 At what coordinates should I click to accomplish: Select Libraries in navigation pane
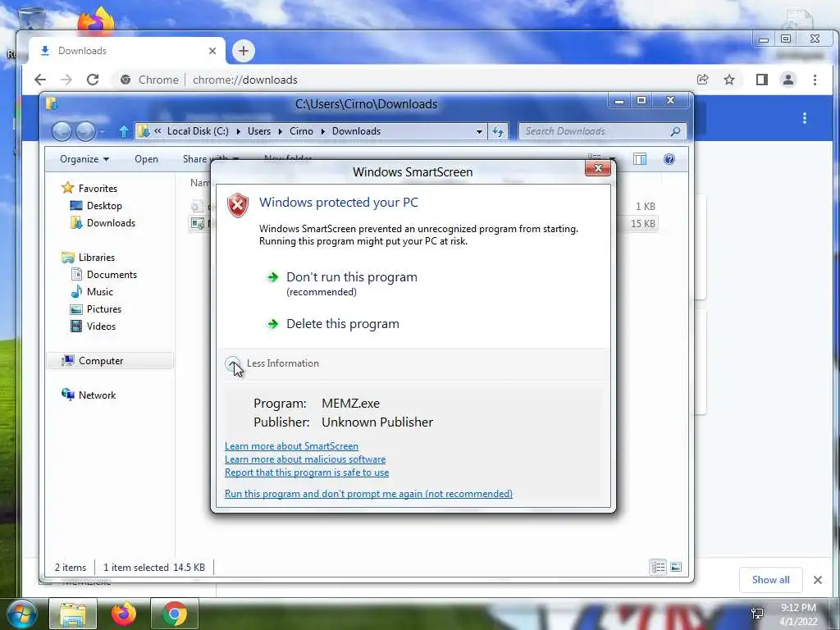(97, 257)
